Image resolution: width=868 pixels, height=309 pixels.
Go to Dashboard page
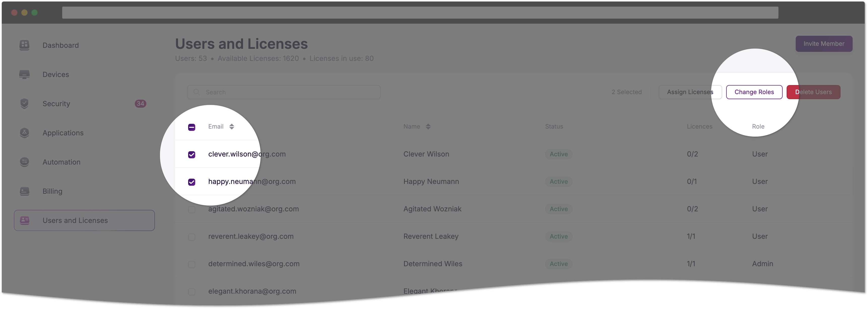pyautogui.click(x=60, y=45)
